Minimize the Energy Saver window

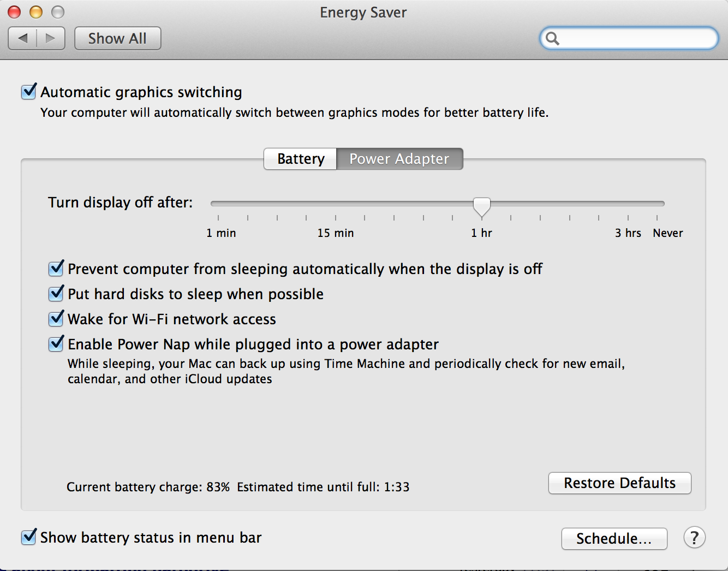point(36,12)
